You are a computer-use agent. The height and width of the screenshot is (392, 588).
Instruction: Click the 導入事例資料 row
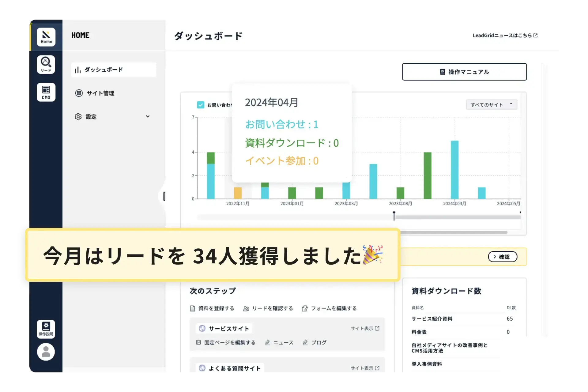point(456,364)
